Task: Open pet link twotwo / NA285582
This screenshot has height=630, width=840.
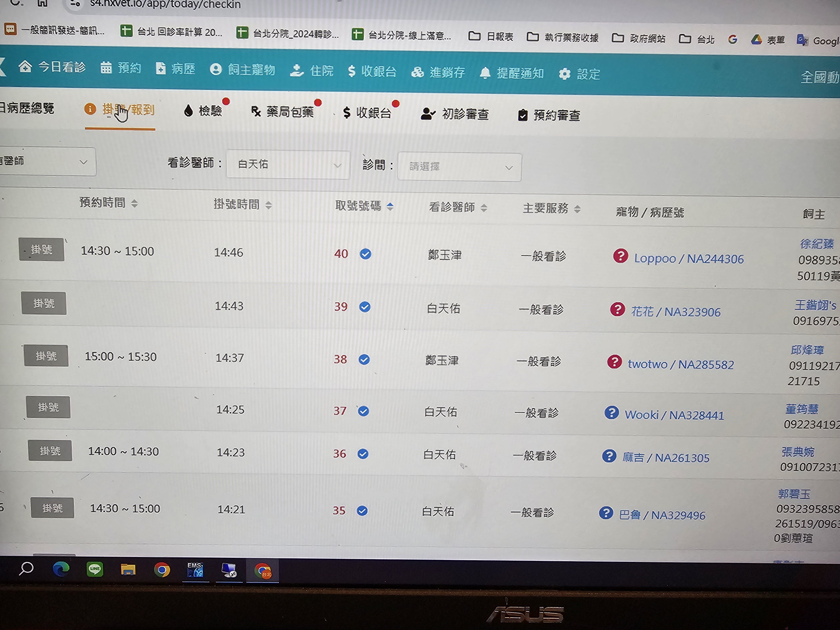Action: tap(681, 364)
